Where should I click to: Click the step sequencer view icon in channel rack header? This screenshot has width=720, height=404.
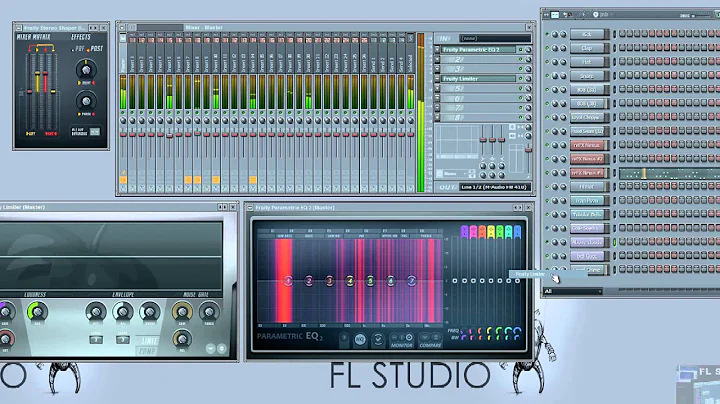click(x=555, y=15)
